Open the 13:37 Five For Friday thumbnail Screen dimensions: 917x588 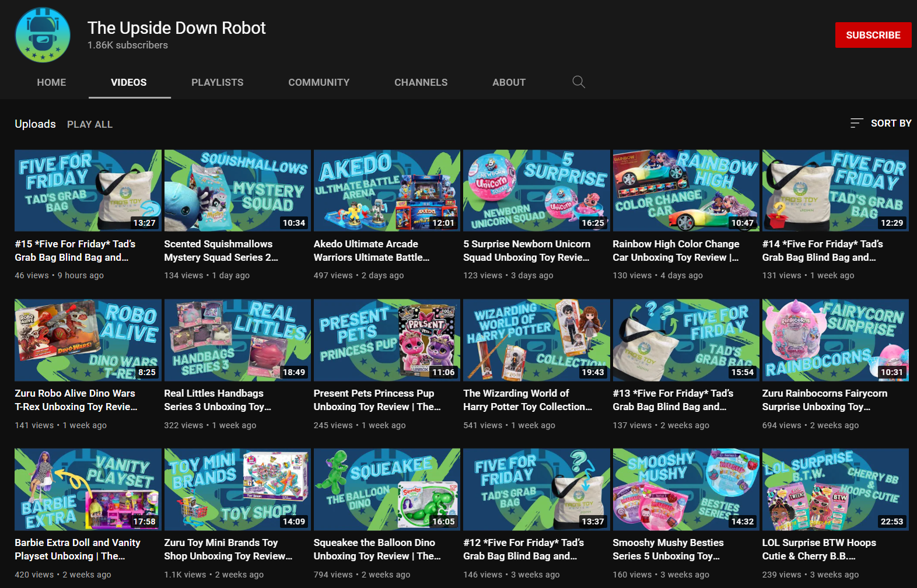pos(537,489)
